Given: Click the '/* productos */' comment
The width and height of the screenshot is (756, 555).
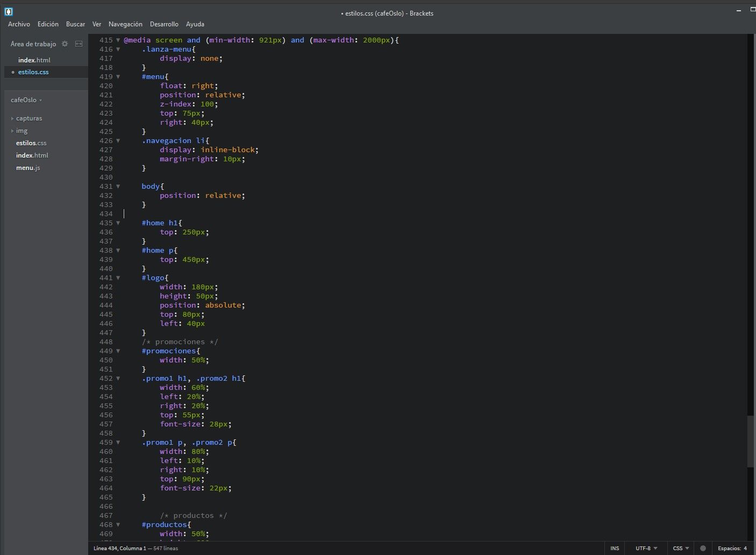Looking at the screenshot, I should (x=194, y=515).
